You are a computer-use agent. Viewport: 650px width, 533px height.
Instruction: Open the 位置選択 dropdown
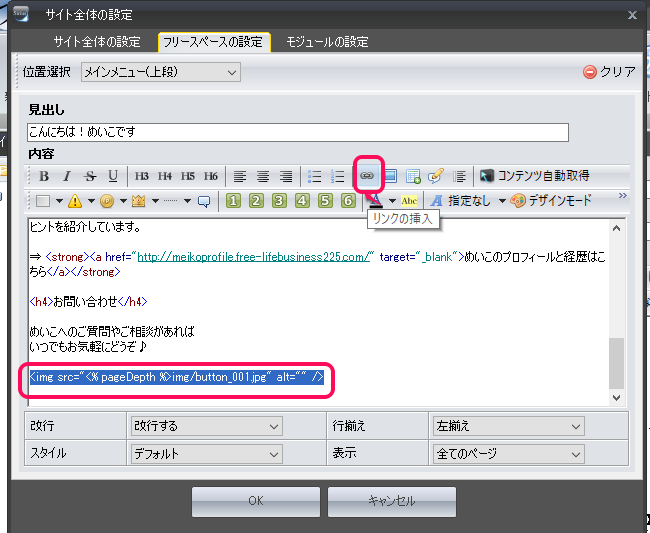point(160,72)
